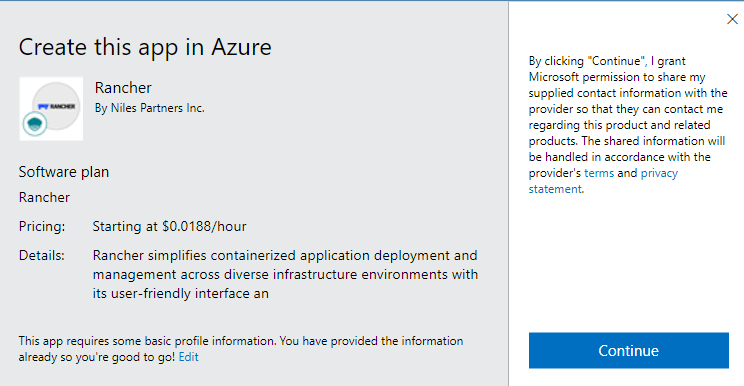Click the 'This app requires some basic profile information' notice

click(241, 349)
